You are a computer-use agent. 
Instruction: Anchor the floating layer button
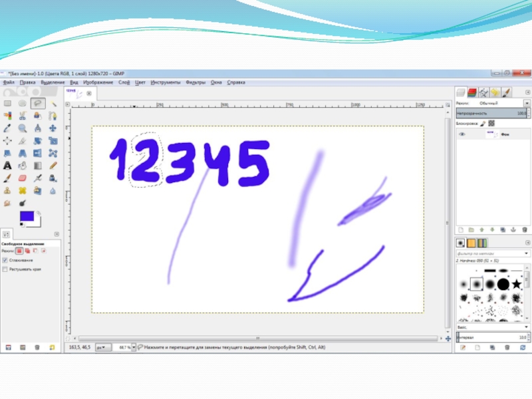(x=513, y=230)
